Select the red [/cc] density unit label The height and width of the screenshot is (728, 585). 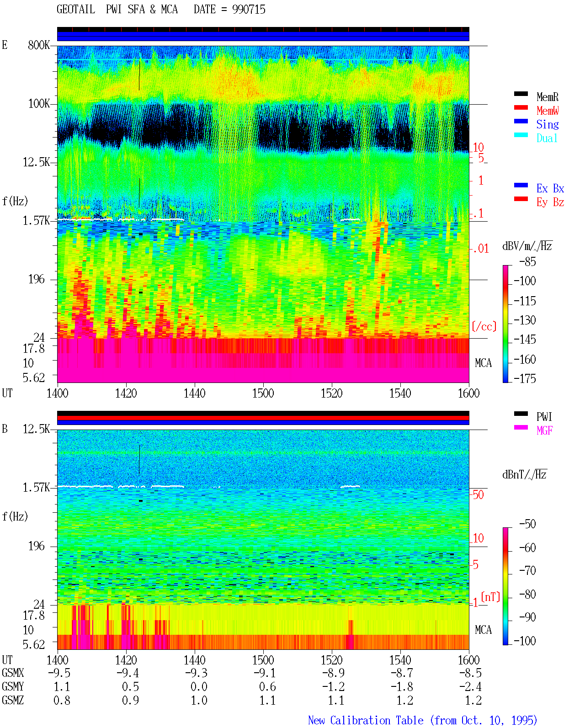click(484, 326)
